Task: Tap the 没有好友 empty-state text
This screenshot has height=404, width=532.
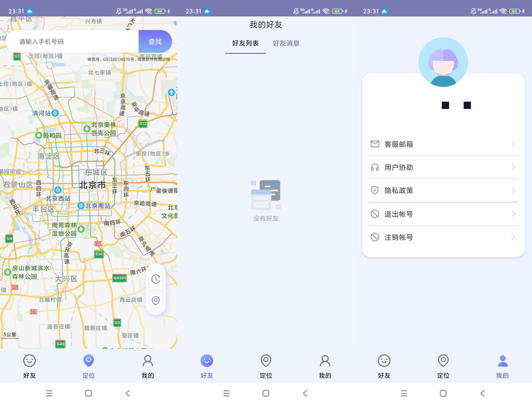Action: coord(266,218)
